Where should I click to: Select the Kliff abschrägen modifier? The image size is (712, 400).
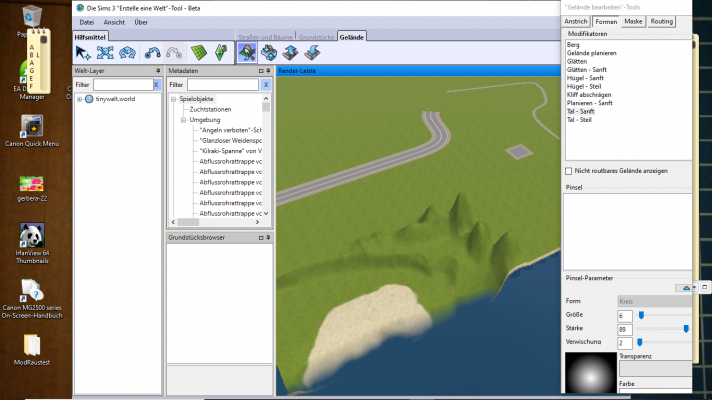[589, 95]
